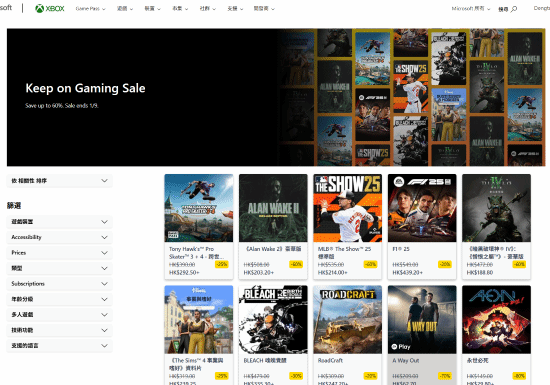The height and width of the screenshot is (385, 550).
Task: Click the -70% badge on A Way Out card
Action: [445, 376]
